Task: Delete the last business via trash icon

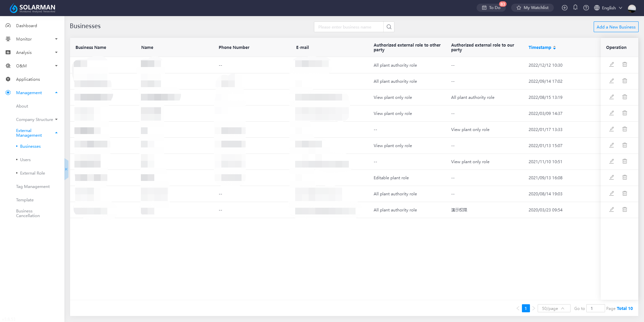Action: (625, 209)
